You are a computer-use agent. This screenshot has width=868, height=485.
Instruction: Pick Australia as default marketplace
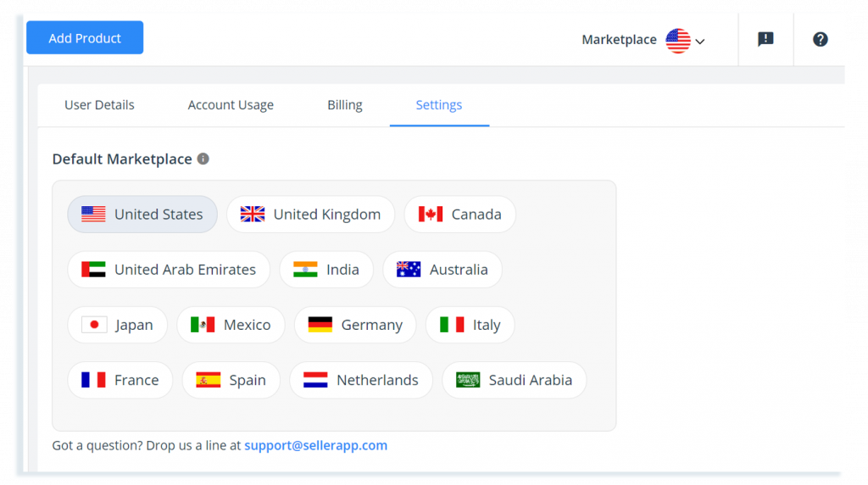[442, 270]
